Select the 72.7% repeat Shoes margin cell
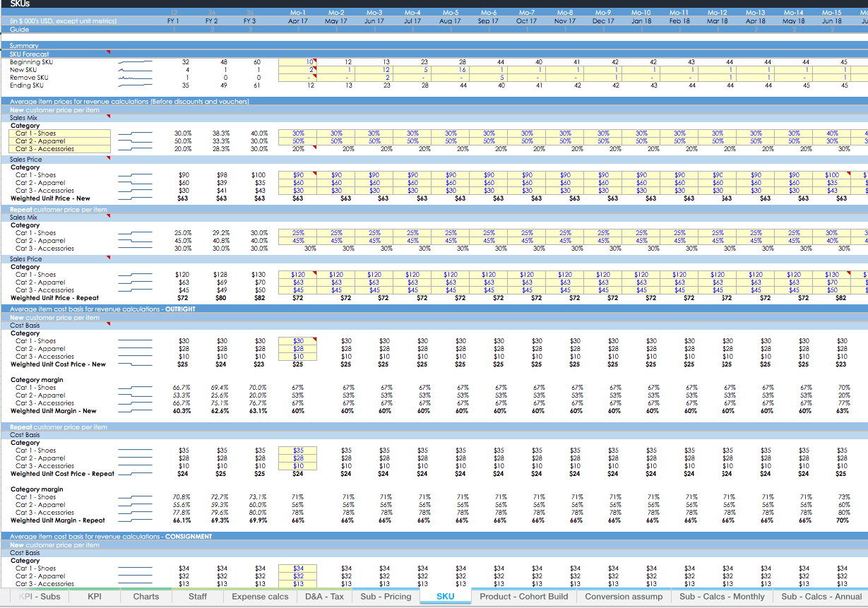868x608 pixels. 220,497
